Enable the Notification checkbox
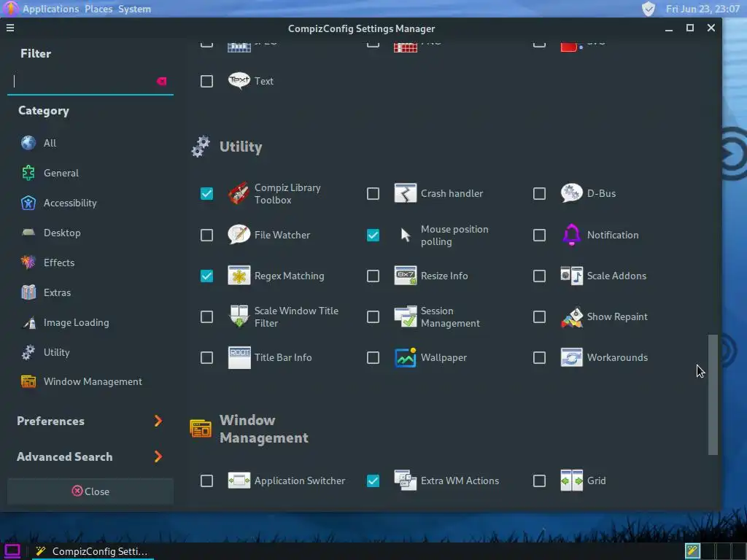This screenshot has width=747, height=560. pyautogui.click(x=539, y=236)
